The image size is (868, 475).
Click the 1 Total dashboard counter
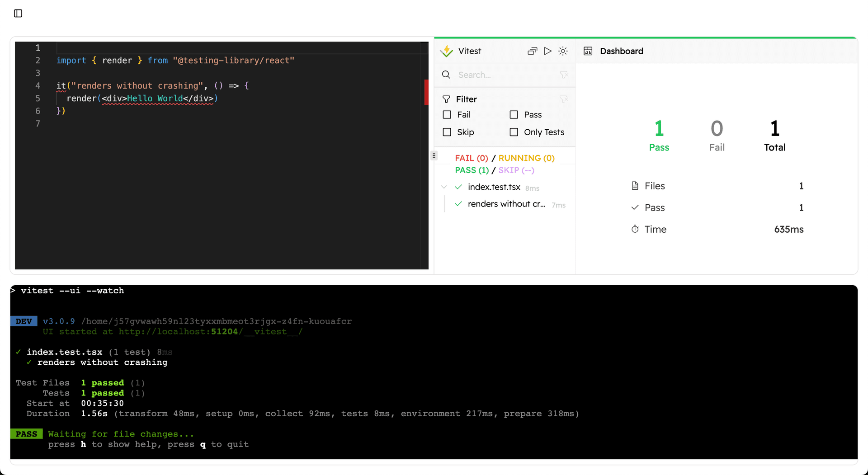(775, 135)
